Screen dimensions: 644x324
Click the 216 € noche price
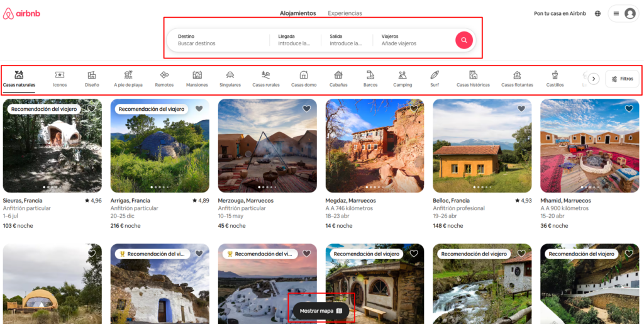(x=125, y=226)
